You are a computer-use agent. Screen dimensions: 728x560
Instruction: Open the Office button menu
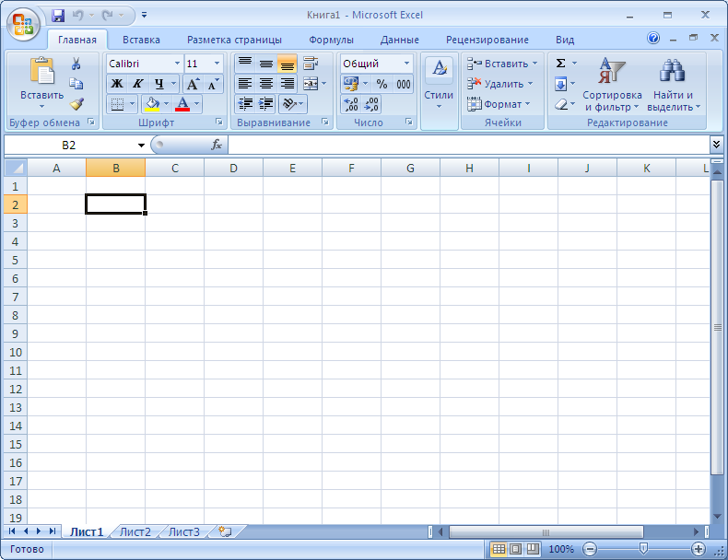(24, 24)
